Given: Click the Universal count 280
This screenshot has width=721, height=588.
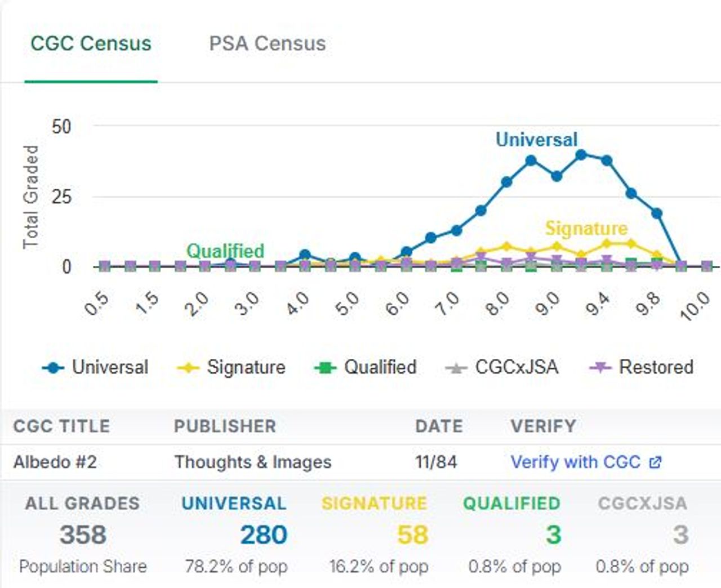Looking at the screenshot, I should pos(264,534).
